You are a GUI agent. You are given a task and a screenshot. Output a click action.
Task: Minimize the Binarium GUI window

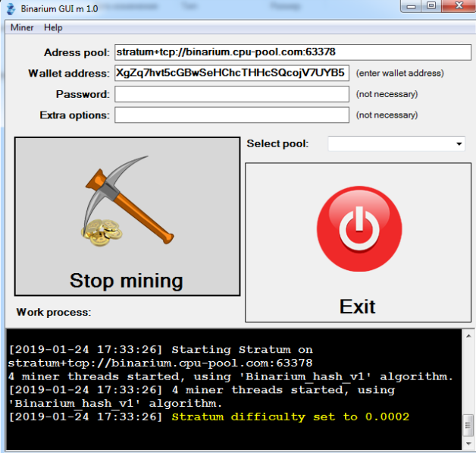click(x=412, y=6)
